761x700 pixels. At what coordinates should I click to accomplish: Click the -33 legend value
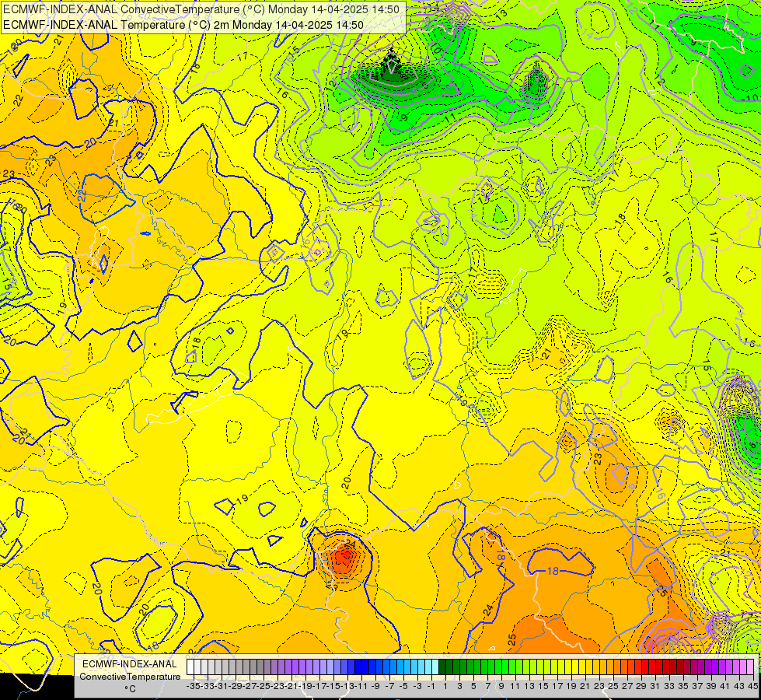point(208,686)
